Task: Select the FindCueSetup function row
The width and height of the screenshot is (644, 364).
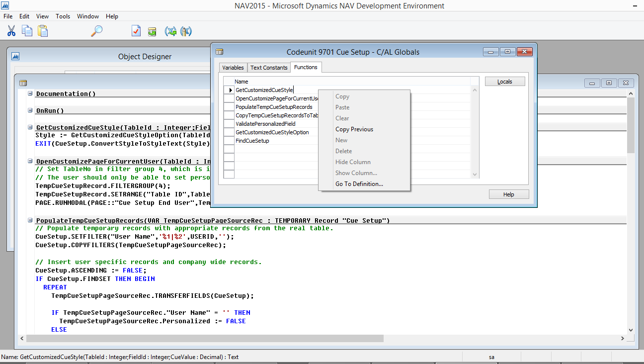Action: [276, 141]
